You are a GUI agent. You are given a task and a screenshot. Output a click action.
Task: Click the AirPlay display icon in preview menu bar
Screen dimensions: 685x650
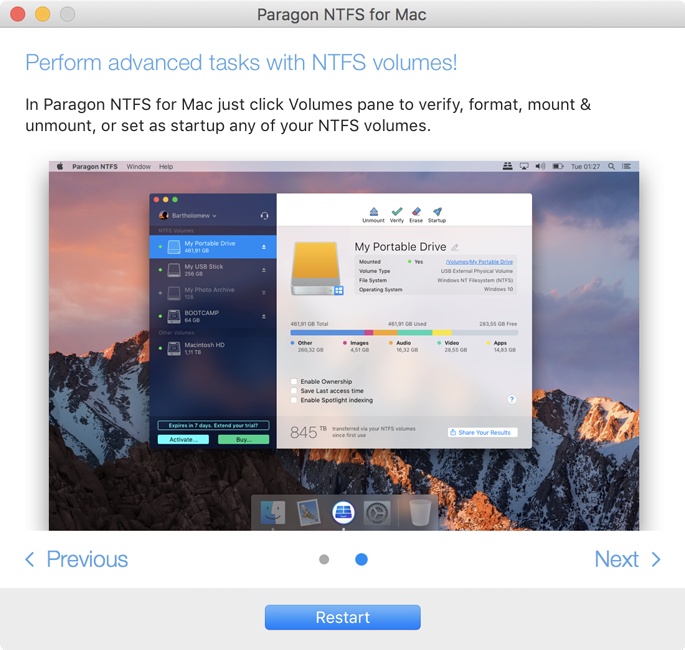524,166
